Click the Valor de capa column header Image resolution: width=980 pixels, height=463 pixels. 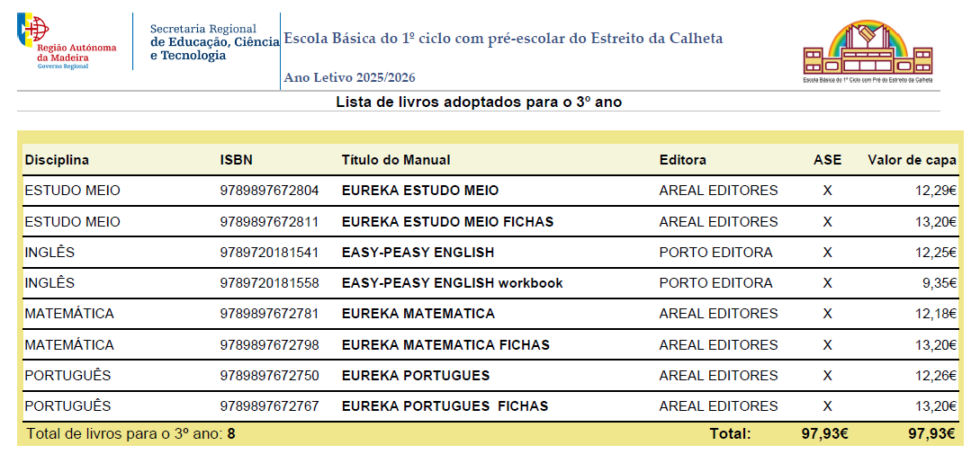click(x=912, y=160)
